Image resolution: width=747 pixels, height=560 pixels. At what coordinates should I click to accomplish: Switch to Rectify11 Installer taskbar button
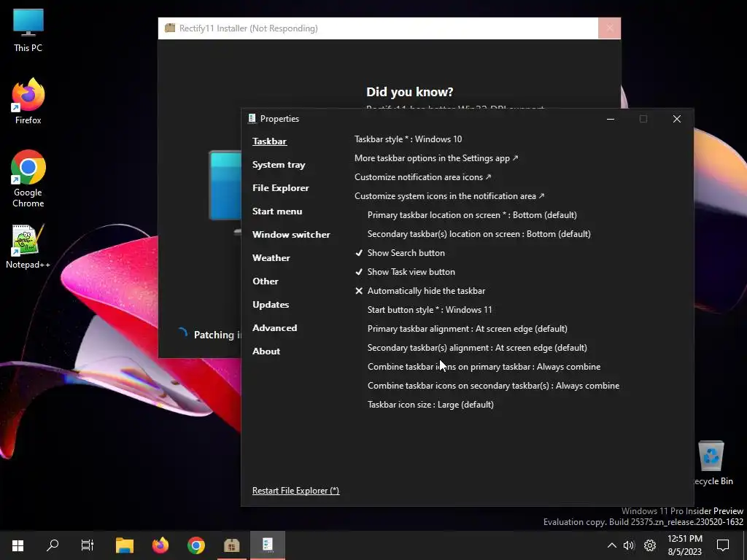(231, 545)
